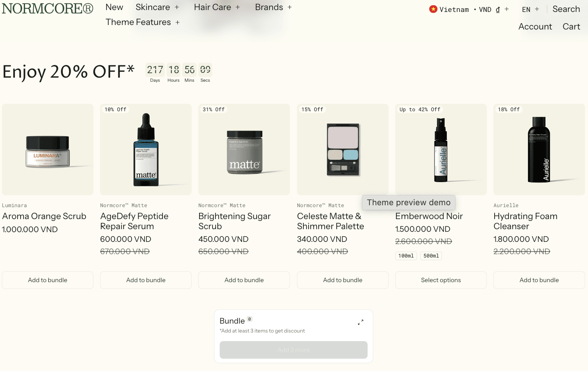Viewport: 588px width, 371px height.
Task: Open the Emberwood Noir title link
Action: (429, 216)
